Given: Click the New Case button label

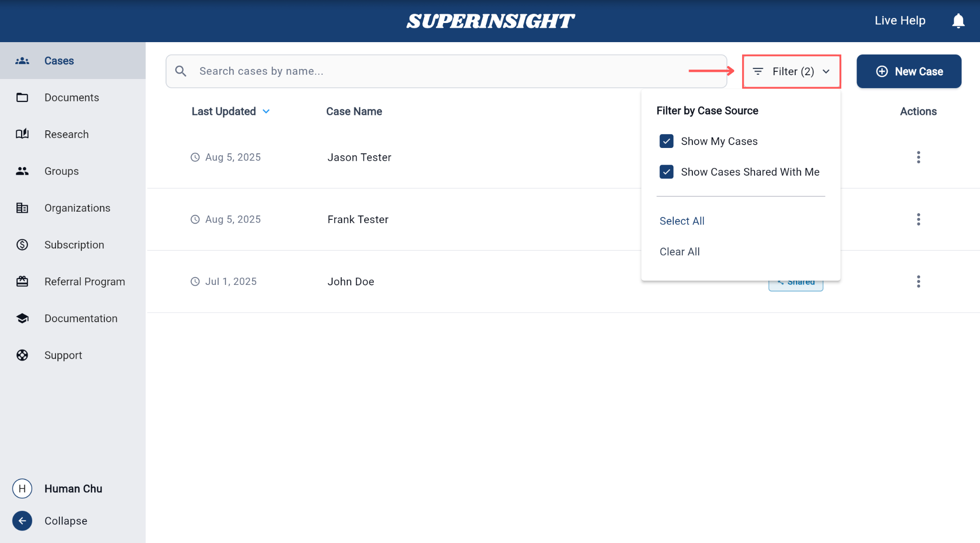Looking at the screenshot, I should (919, 71).
